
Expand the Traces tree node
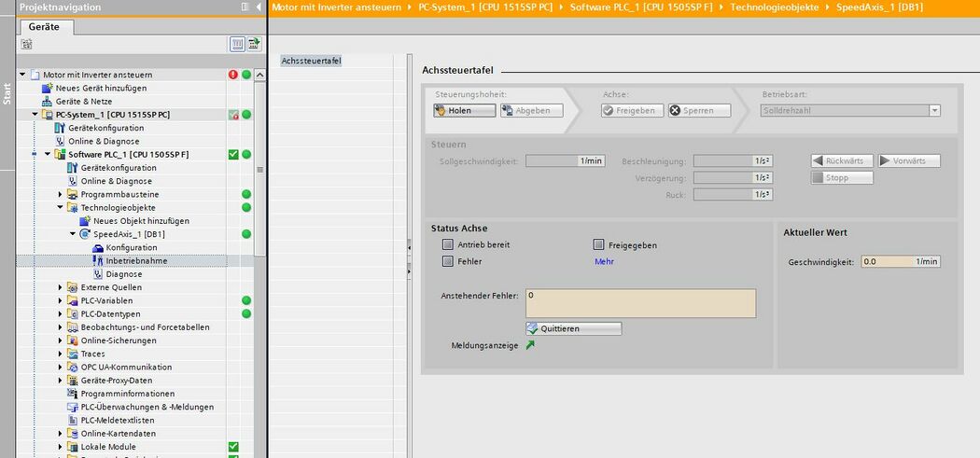point(61,354)
